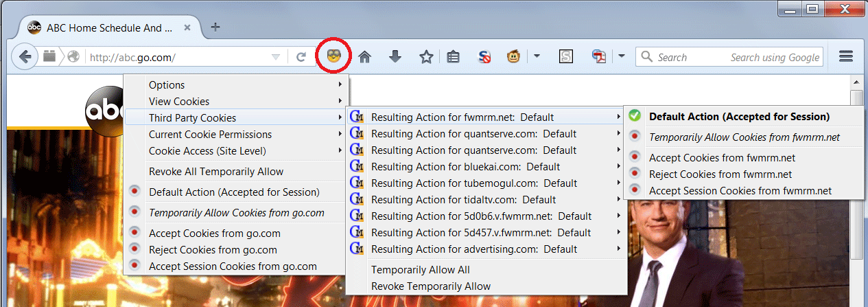Click the Cookie Monster toolbar icon

pyautogui.click(x=335, y=57)
